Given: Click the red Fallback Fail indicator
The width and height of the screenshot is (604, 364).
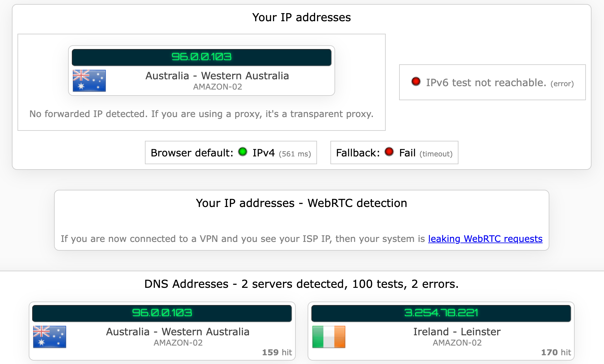Looking at the screenshot, I should click(389, 152).
